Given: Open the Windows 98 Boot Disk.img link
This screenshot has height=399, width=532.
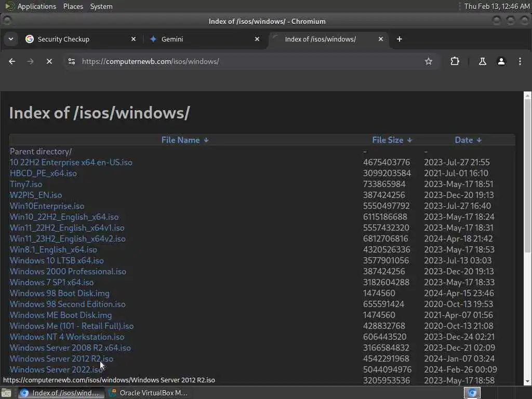Looking at the screenshot, I should 60,293.
